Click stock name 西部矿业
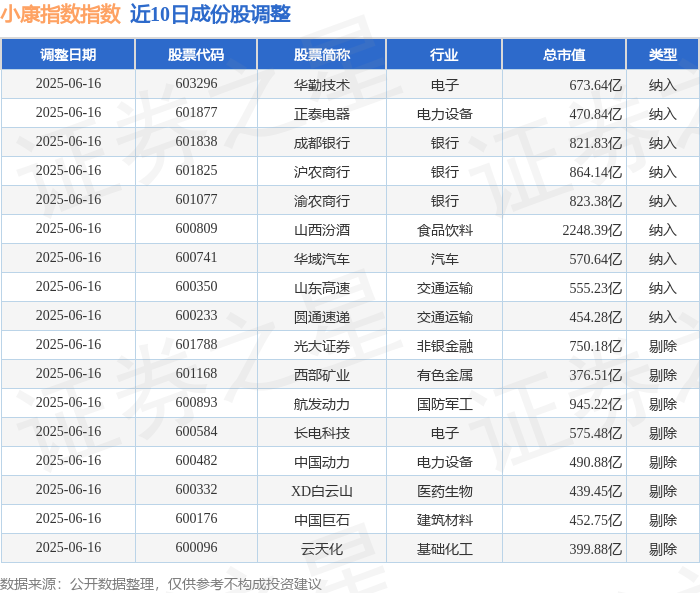Image resolution: width=700 pixels, height=593 pixels. (321, 375)
